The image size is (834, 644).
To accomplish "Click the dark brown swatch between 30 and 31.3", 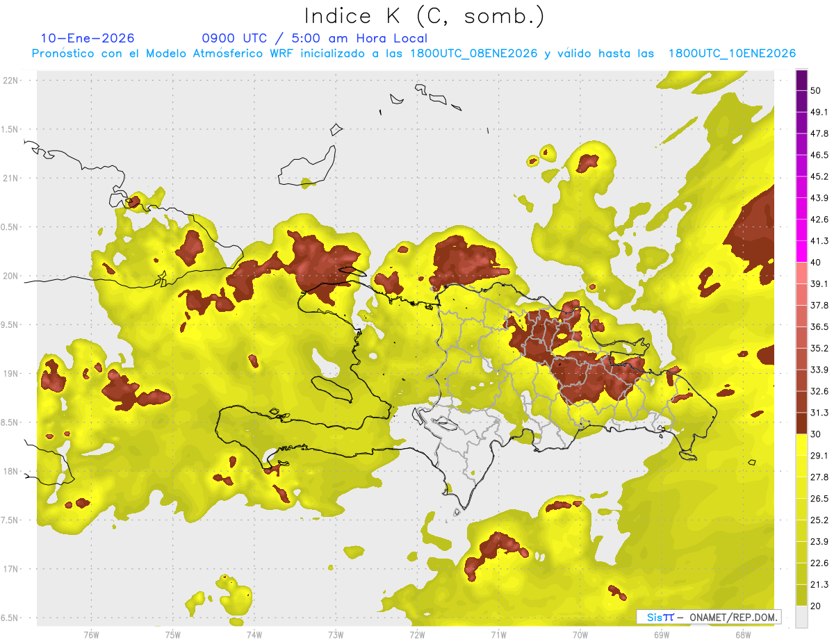I will (801, 423).
